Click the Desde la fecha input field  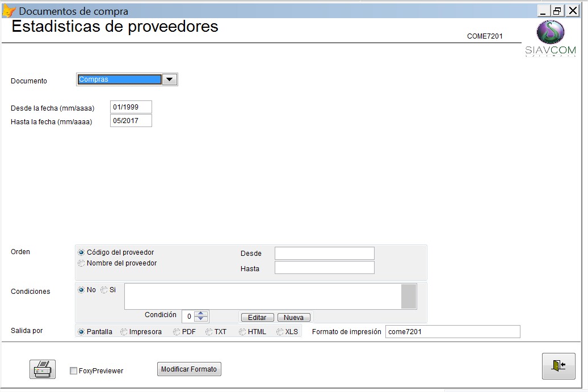point(131,107)
